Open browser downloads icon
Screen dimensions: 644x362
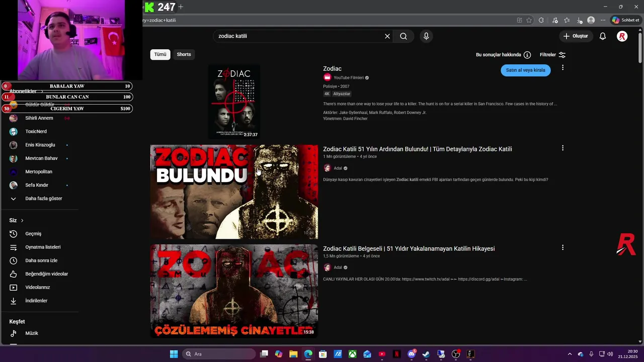(x=580, y=20)
